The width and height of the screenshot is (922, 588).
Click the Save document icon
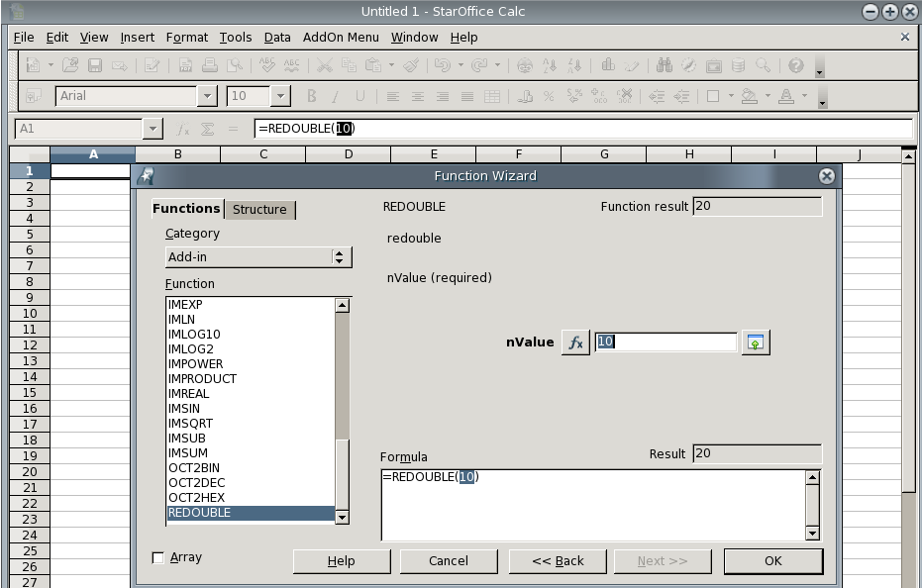pos(95,65)
